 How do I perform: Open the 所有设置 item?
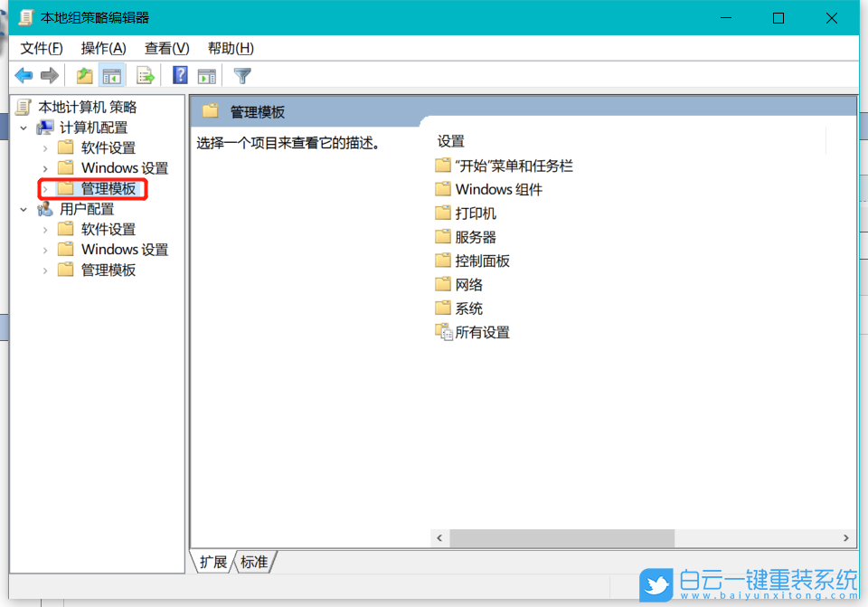coord(481,332)
